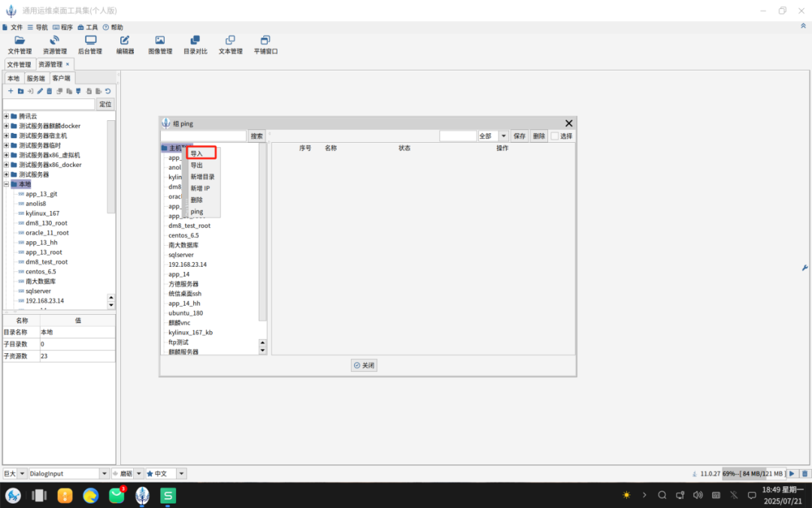The image size is (812, 508).
Task: Close the 资源管理 tab with its x
Action: point(68,64)
